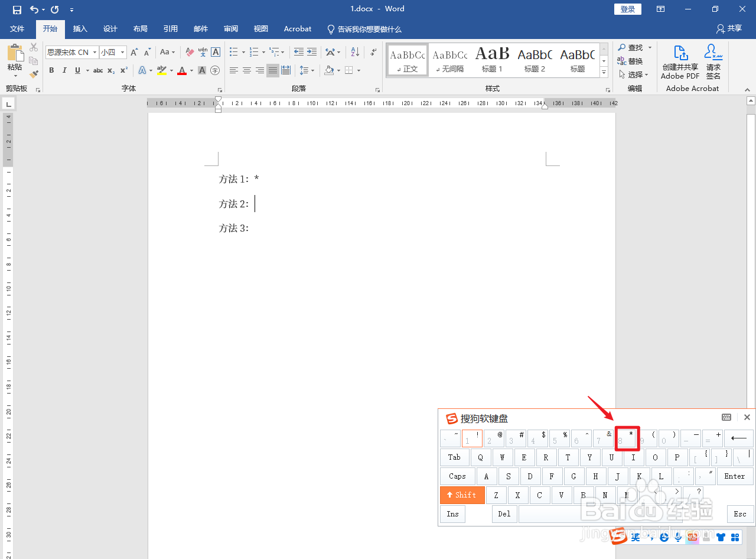The image size is (756, 559).
Task: Toggle strikethrough (abc) formatting
Action: pyautogui.click(x=98, y=70)
